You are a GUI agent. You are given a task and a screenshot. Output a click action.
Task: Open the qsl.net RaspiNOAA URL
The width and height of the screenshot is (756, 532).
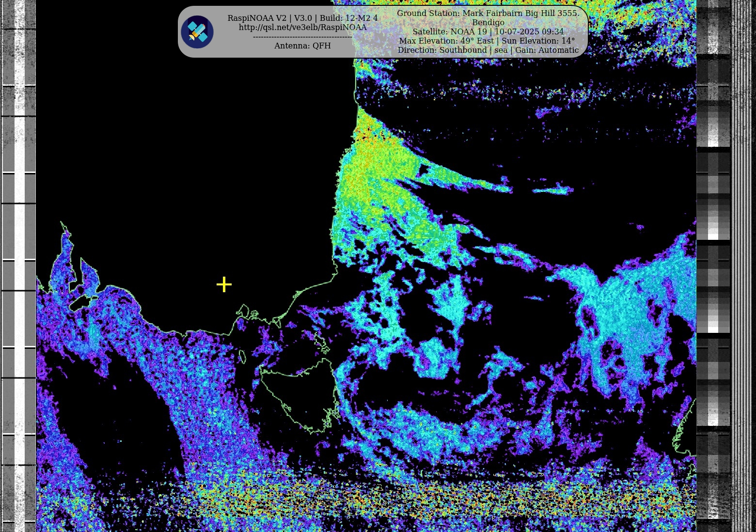[x=302, y=28]
